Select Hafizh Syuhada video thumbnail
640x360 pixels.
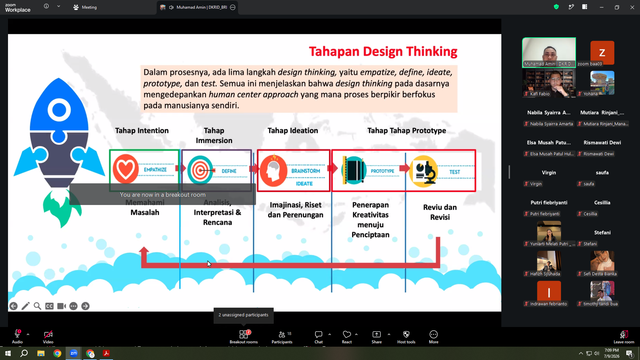coord(549,263)
